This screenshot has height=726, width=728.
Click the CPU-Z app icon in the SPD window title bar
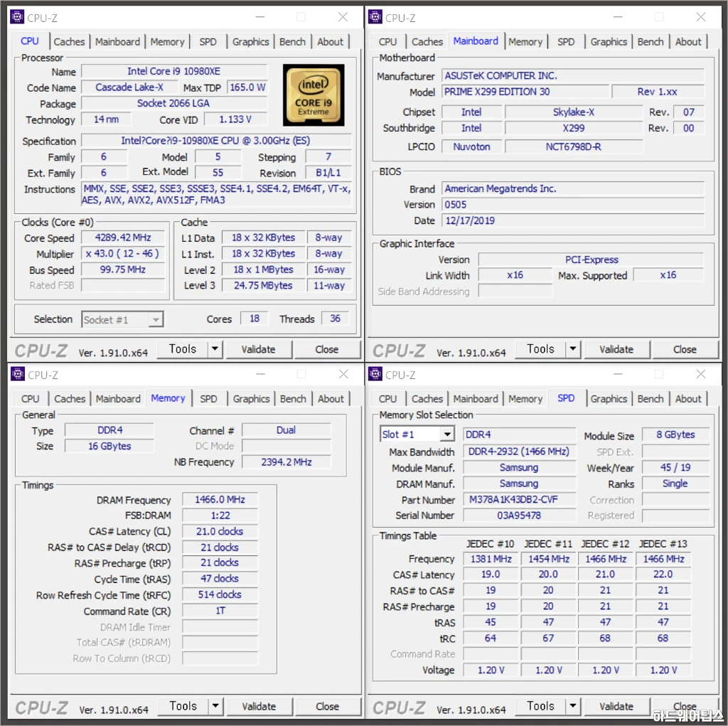tap(375, 374)
